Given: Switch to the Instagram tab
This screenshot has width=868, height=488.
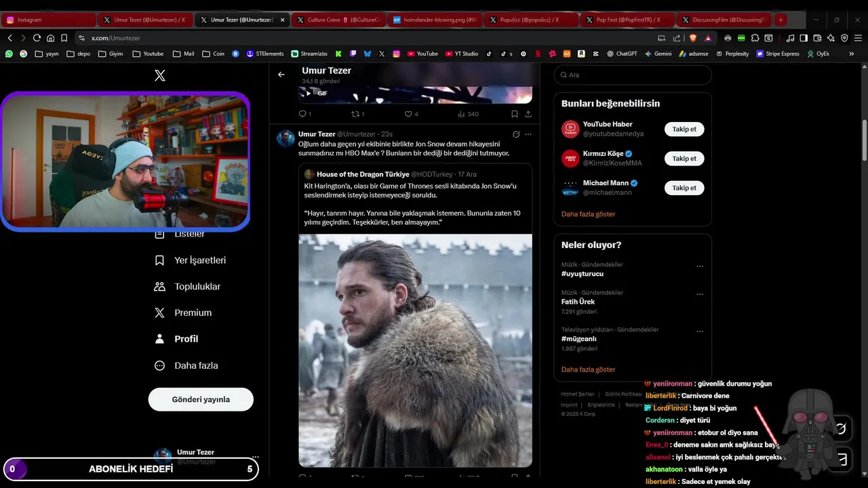Looking at the screenshot, I should coord(48,20).
